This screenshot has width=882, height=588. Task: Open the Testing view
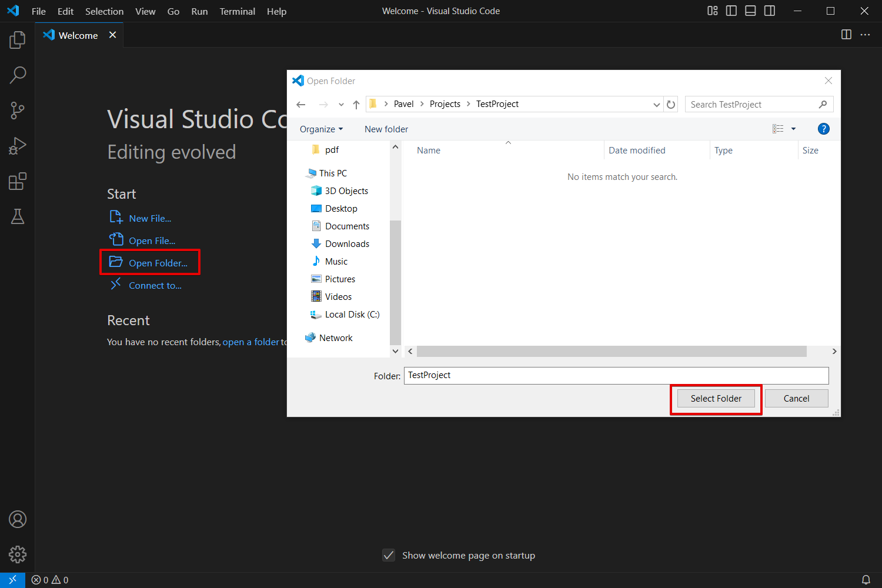17,216
